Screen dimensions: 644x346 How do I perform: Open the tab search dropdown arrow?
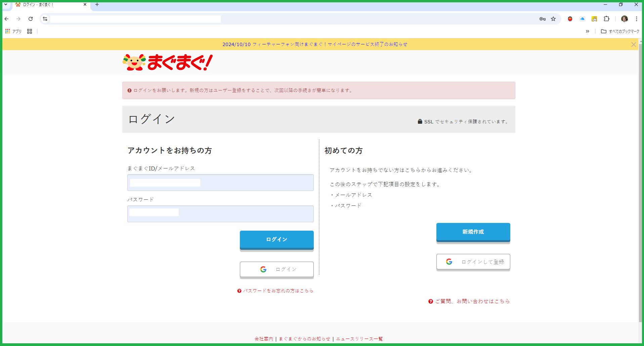click(6, 4)
